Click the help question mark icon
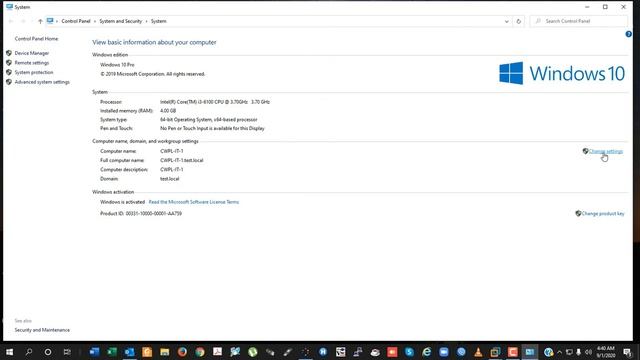 [629, 34]
